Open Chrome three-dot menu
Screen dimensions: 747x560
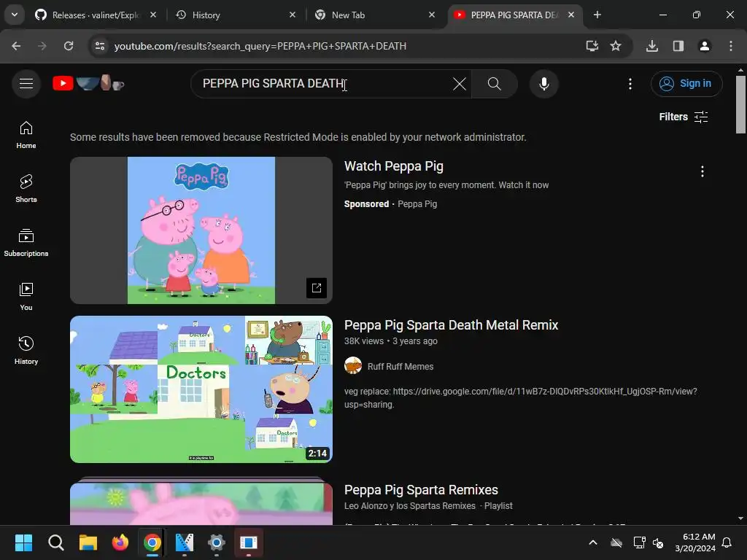[x=731, y=46]
